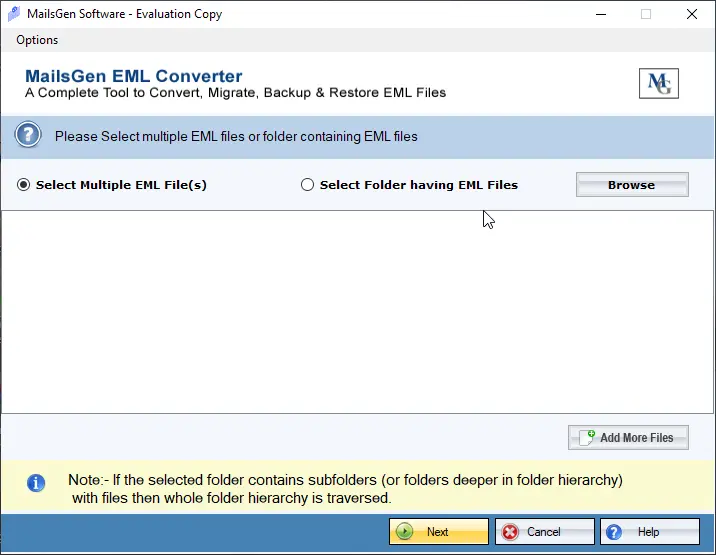Click the Please Select multiple EML files instruction
The width and height of the screenshot is (716, 555).
[236, 136]
